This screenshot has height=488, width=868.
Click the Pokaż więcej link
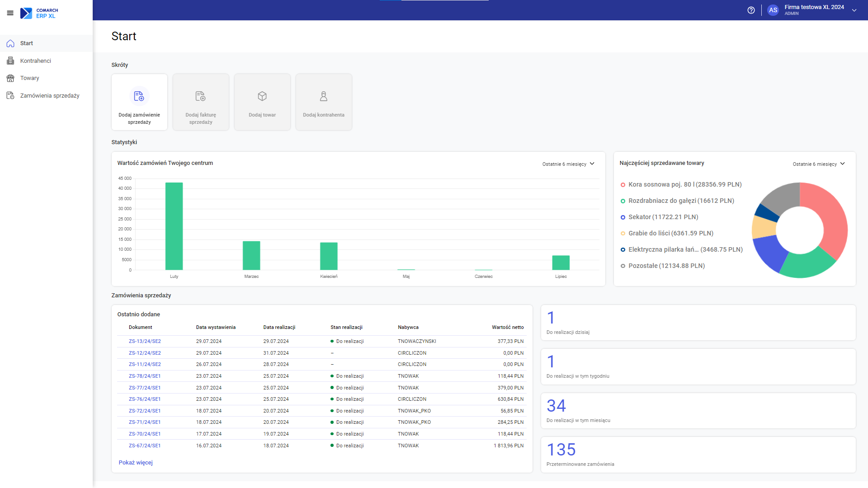[x=136, y=463]
